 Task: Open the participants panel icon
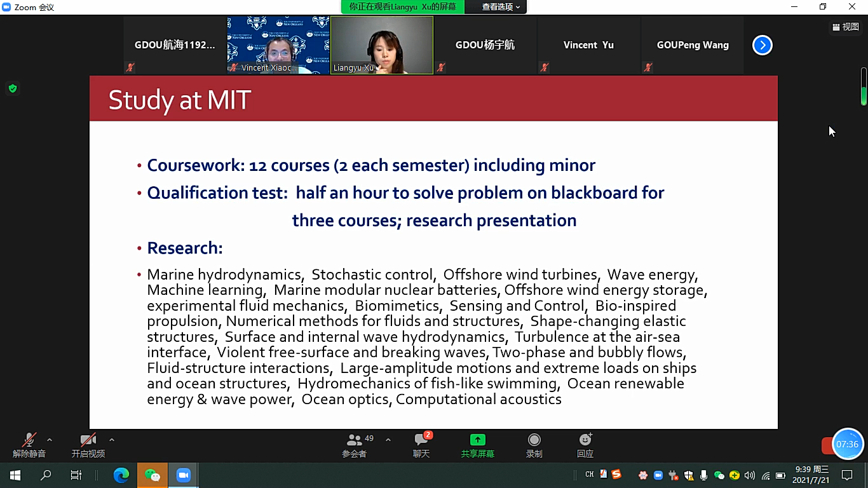click(355, 440)
